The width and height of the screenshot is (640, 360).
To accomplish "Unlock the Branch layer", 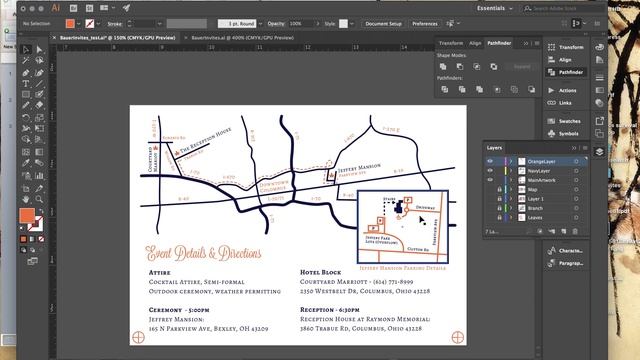I will [x=499, y=208].
